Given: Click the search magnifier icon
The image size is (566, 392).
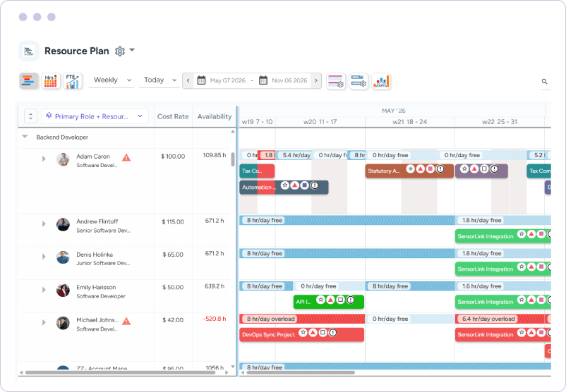Looking at the screenshot, I should (x=544, y=82).
